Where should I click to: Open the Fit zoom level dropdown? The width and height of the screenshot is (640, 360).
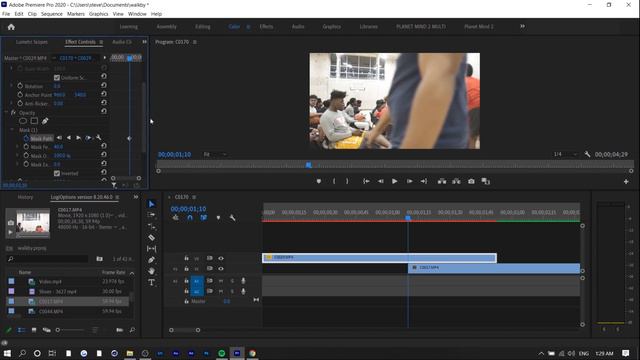(215, 154)
